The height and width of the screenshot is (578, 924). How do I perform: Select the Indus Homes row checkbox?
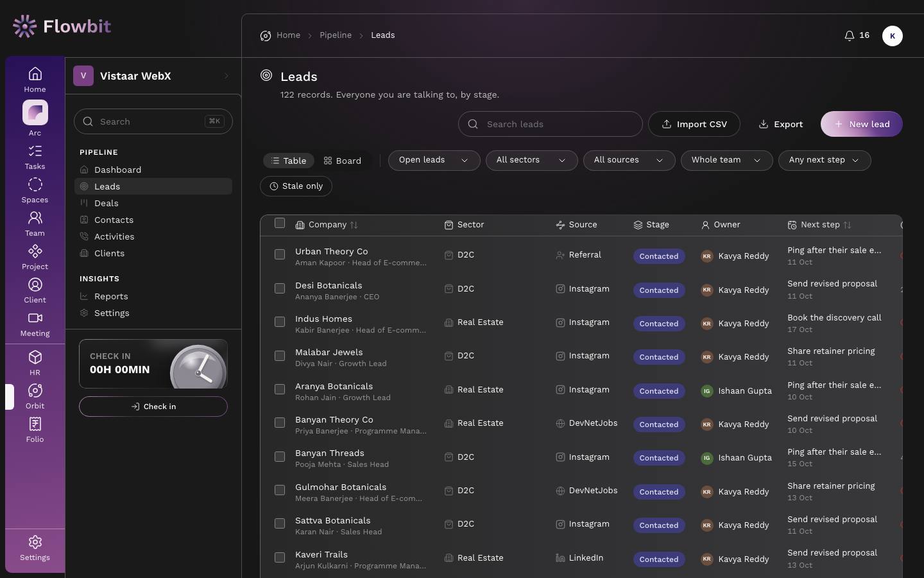pos(280,322)
